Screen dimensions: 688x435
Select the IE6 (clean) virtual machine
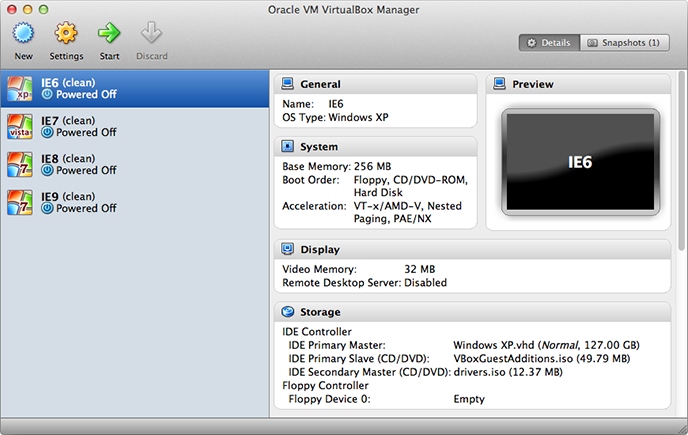[x=135, y=89]
